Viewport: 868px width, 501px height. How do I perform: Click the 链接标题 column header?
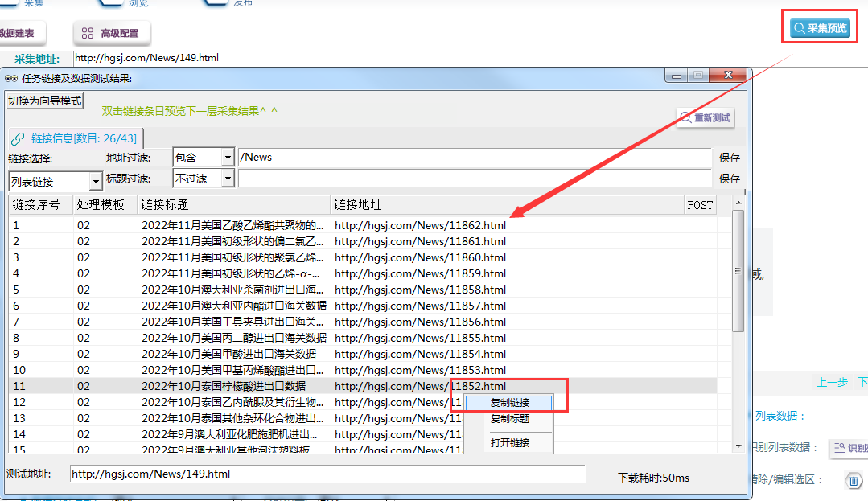234,205
